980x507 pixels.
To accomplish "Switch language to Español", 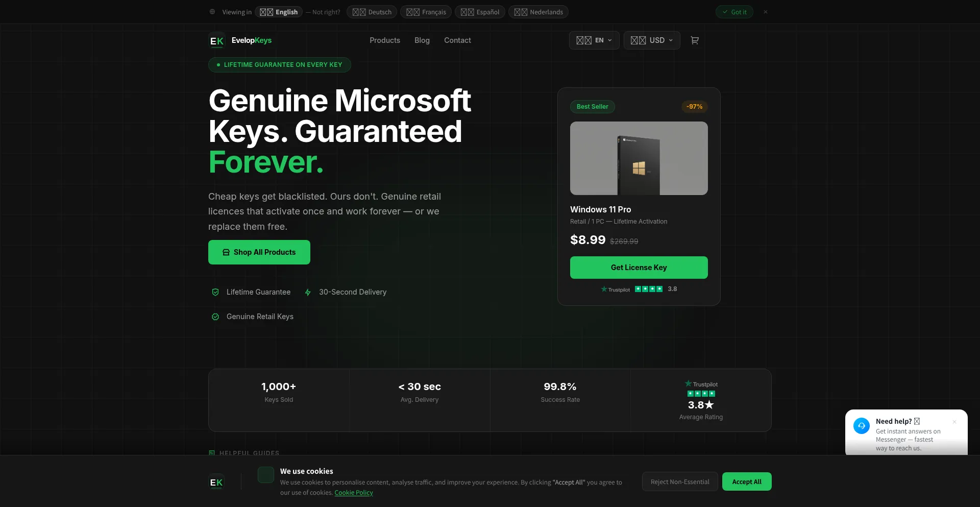I will pos(480,12).
